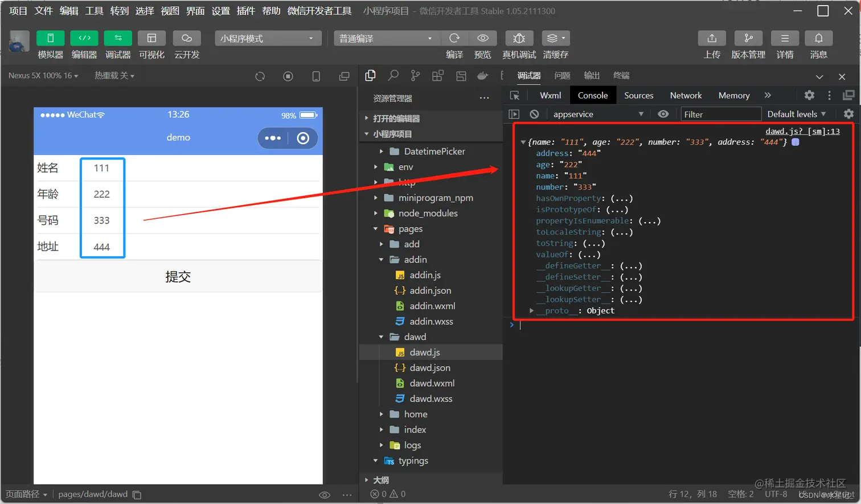This screenshot has width=861, height=504.
Task: Click the compile refresh icon
Action: 454,38
